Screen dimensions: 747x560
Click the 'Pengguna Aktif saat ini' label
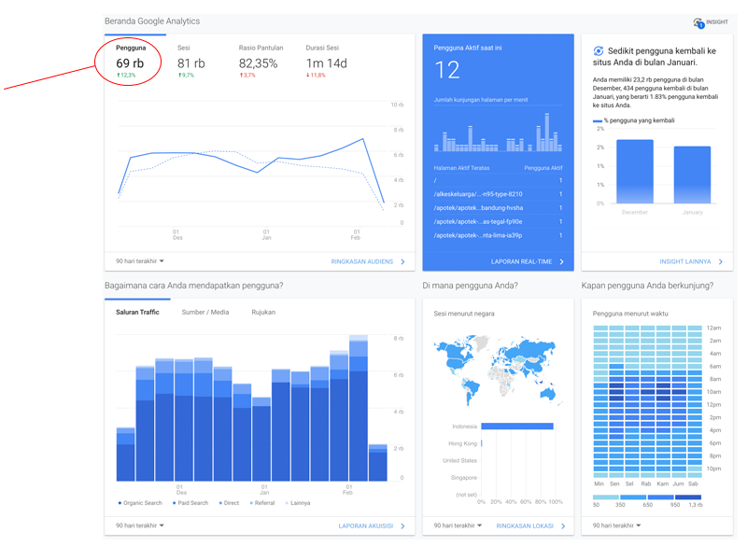pyautogui.click(x=468, y=49)
